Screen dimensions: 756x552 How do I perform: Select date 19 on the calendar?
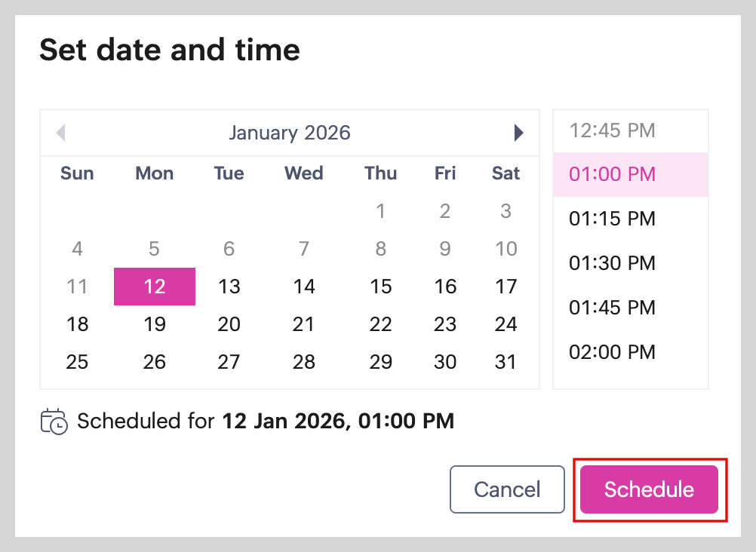pos(155,324)
